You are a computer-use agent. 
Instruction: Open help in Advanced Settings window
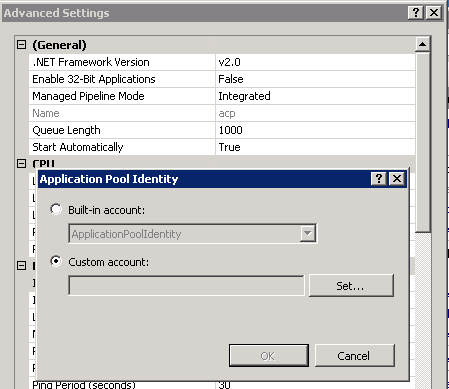(x=416, y=13)
